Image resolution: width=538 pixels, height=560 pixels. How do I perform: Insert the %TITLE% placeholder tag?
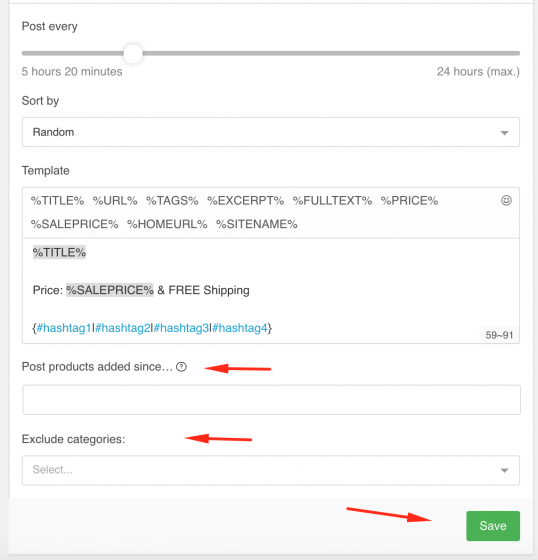coord(58,201)
